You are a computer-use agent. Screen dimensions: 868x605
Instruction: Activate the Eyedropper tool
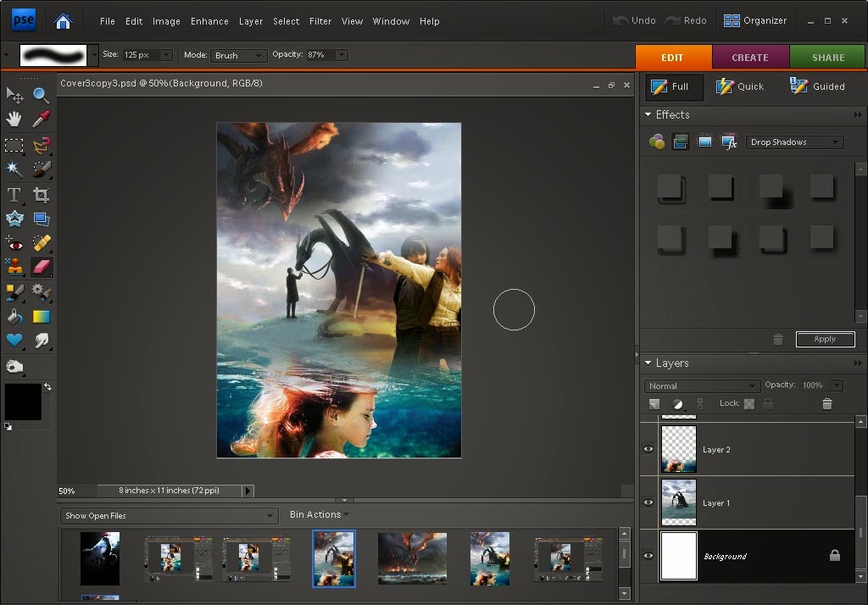point(41,119)
